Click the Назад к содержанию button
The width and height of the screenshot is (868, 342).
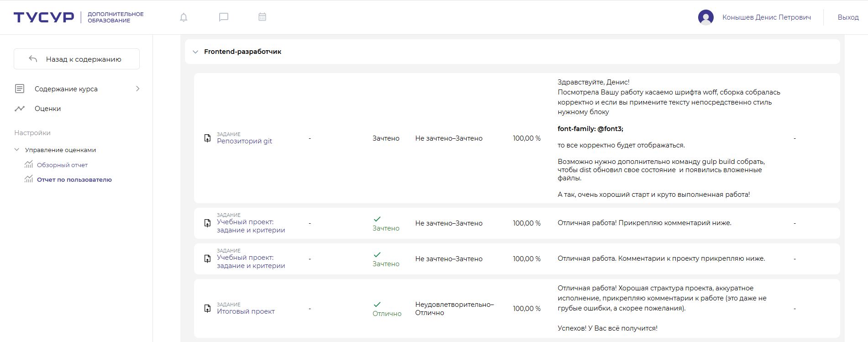[x=77, y=59]
